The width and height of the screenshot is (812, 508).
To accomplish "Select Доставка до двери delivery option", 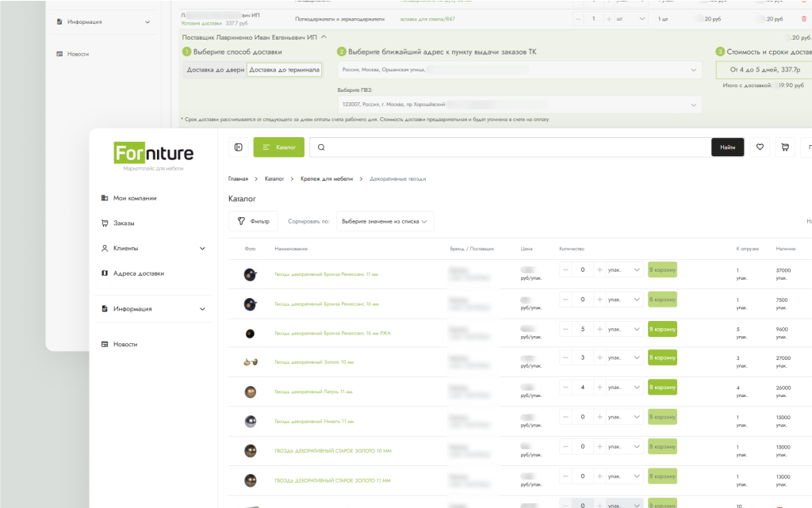I will point(215,70).
